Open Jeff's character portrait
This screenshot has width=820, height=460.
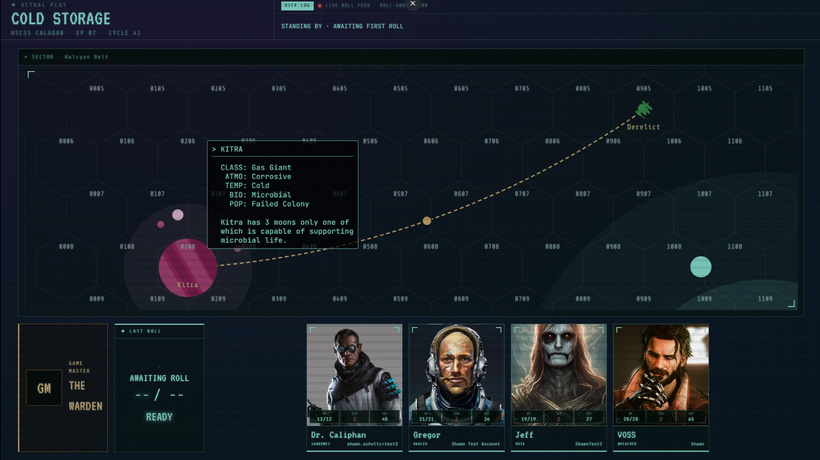pyautogui.click(x=559, y=374)
